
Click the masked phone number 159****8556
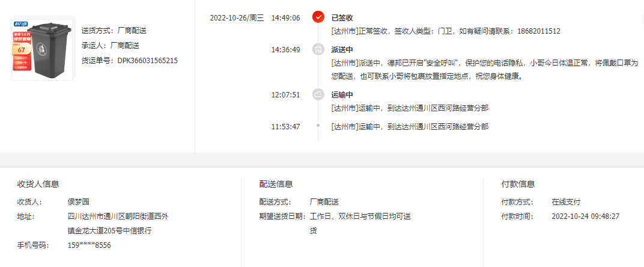click(89, 245)
